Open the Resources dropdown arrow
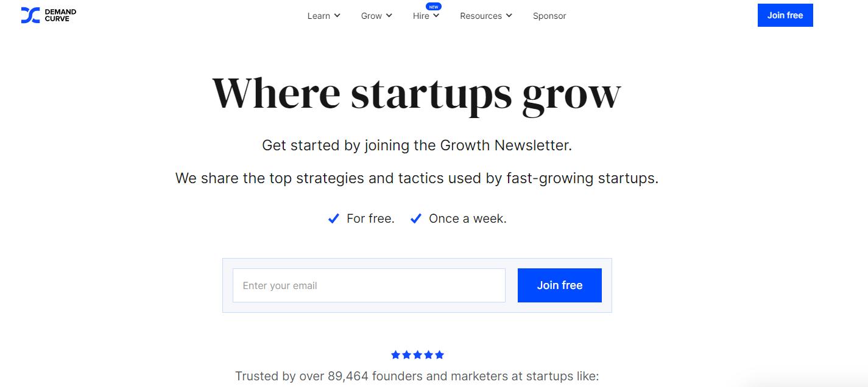The width and height of the screenshot is (868, 387). (x=509, y=16)
